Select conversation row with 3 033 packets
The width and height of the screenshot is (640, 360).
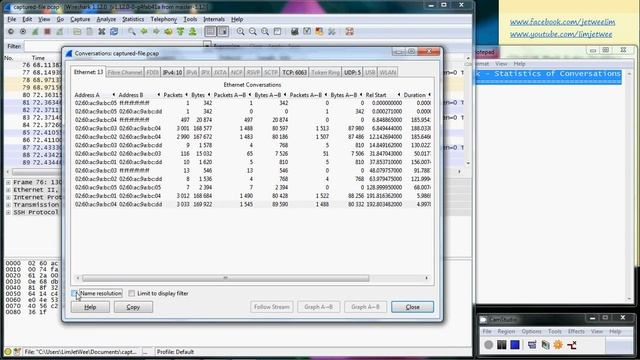(x=252, y=204)
